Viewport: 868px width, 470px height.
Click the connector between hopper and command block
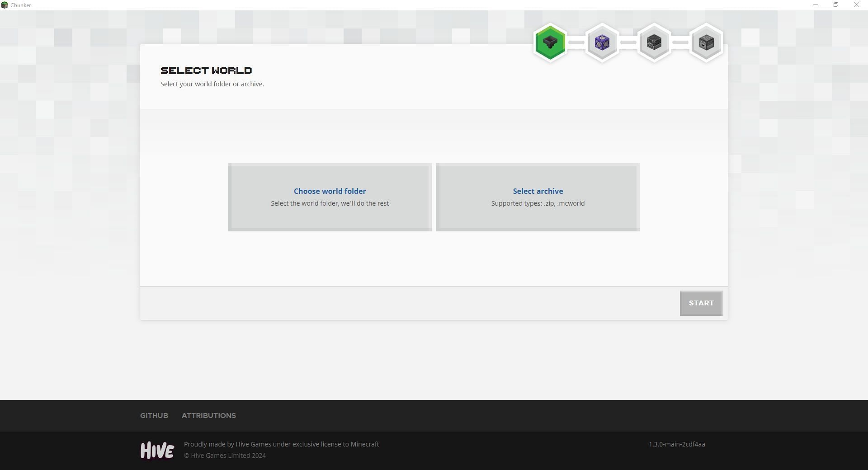pyautogui.click(x=576, y=42)
